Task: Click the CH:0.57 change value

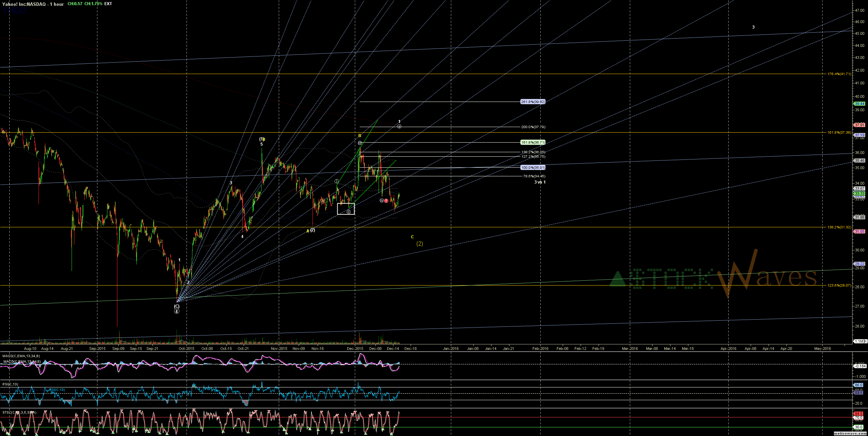Action: click(x=75, y=4)
